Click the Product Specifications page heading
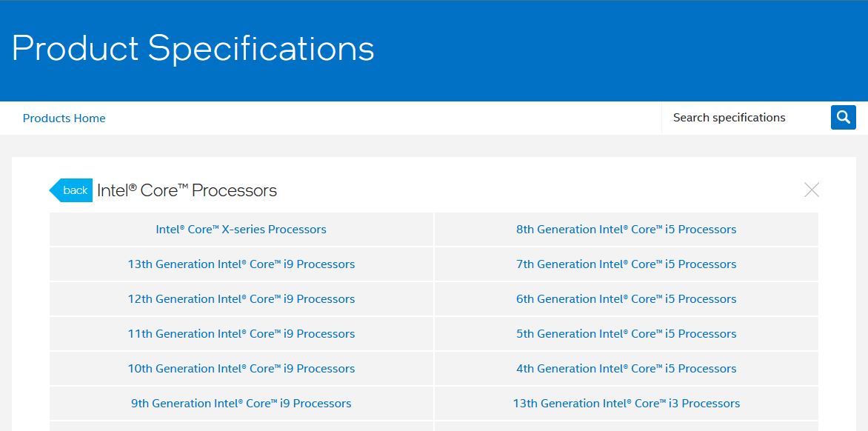 click(x=191, y=48)
